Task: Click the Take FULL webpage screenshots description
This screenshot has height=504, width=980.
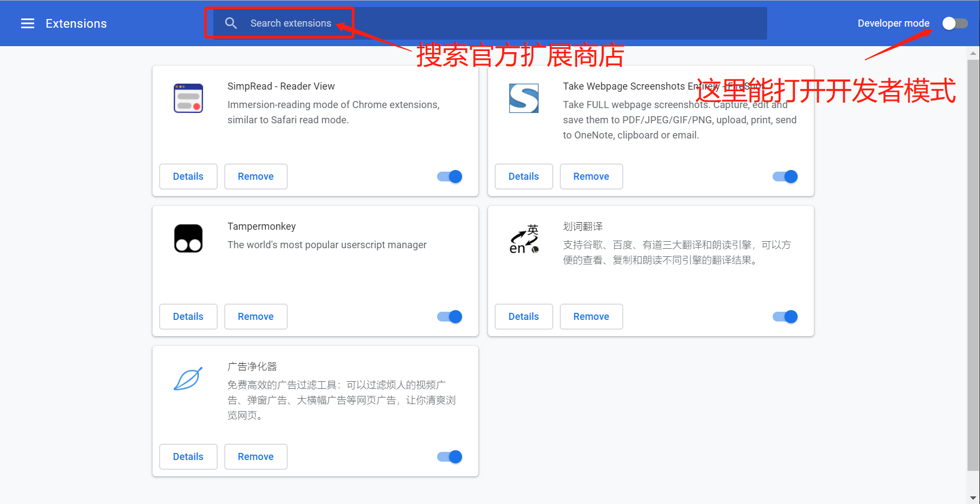Action: coord(680,120)
